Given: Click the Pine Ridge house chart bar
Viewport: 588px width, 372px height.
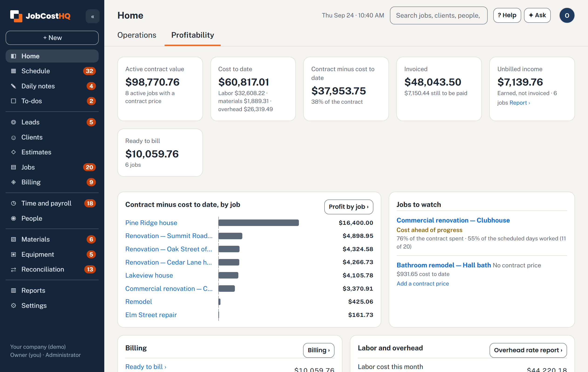Looking at the screenshot, I should pyautogui.click(x=259, y=223).
